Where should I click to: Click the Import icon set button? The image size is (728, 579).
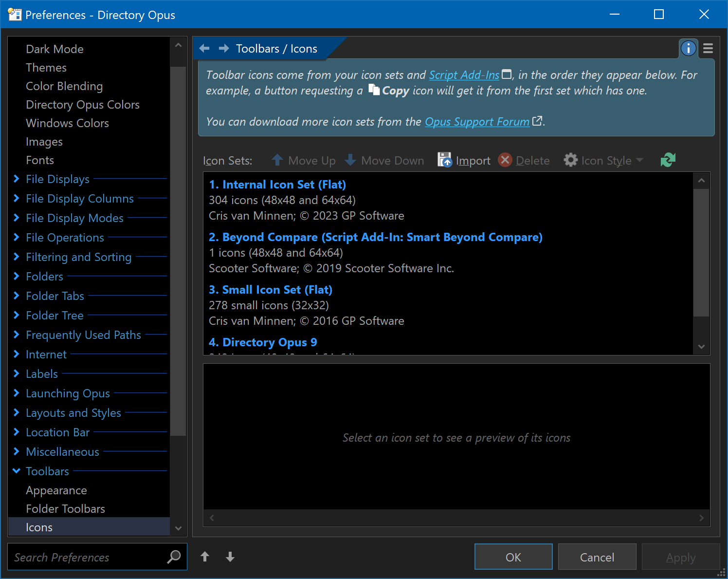point(464,160)
